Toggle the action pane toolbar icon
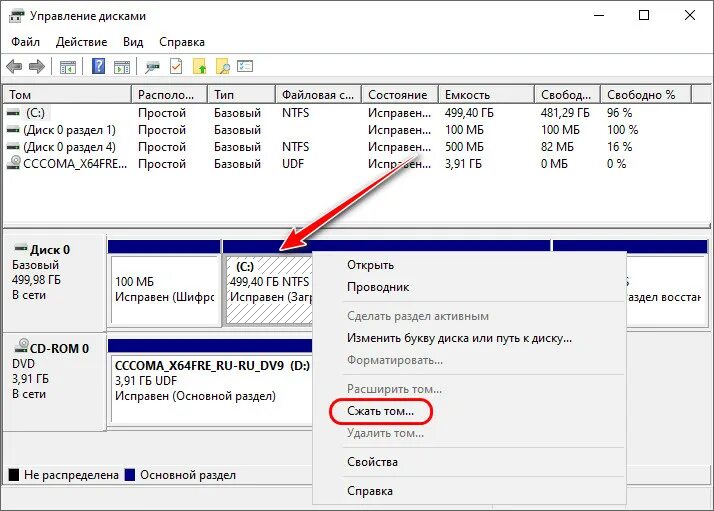The image size is (714, 511). click(122, 67)
